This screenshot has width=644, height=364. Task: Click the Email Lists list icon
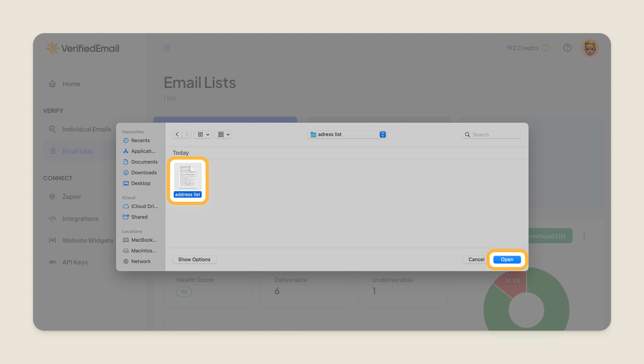pyautogui.click(x=52, y=151)
